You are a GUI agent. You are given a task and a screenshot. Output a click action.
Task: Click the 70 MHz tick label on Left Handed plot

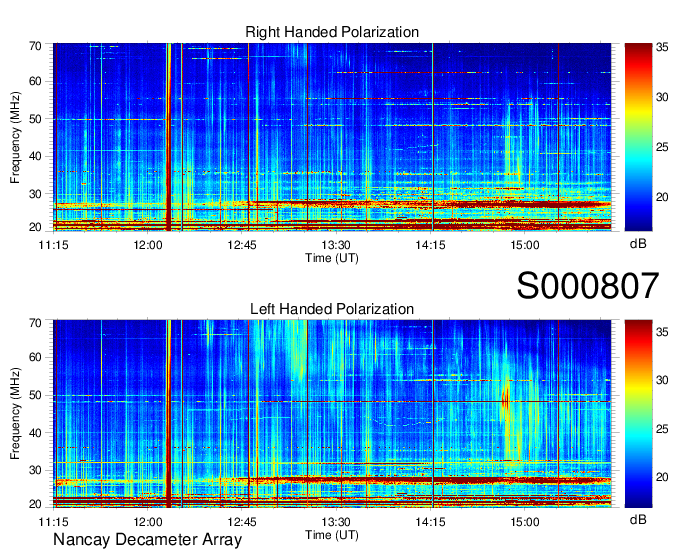point(35,323)
